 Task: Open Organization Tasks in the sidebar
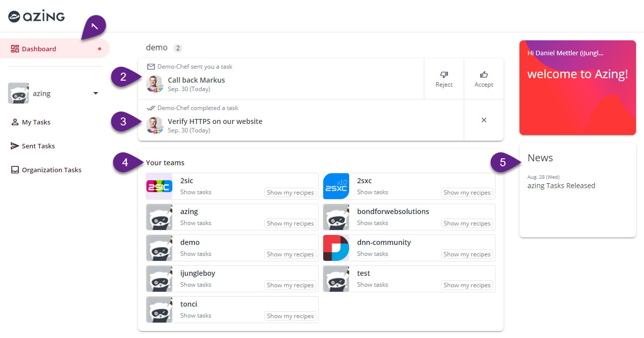tap(51, 170)
